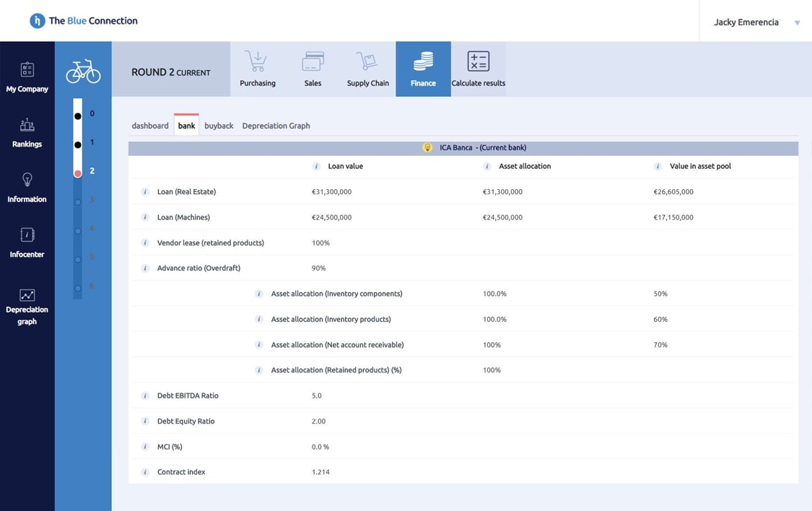
Task: Select round 6 marker on timeline
Action: pos(78,289)
